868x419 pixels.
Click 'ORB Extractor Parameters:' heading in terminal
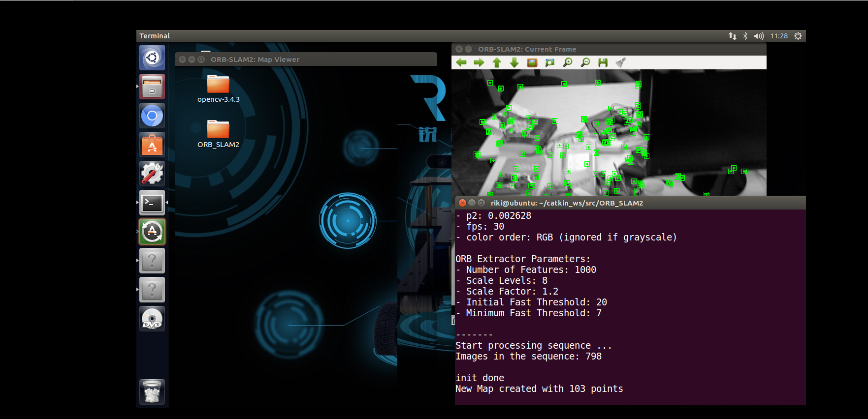pos(523,259)
